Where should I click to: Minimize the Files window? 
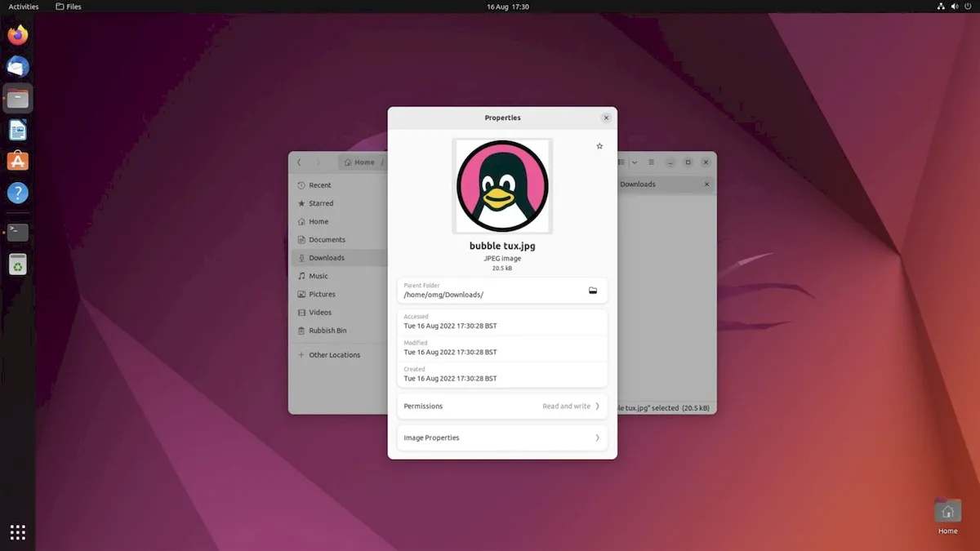tap(670, 162)
